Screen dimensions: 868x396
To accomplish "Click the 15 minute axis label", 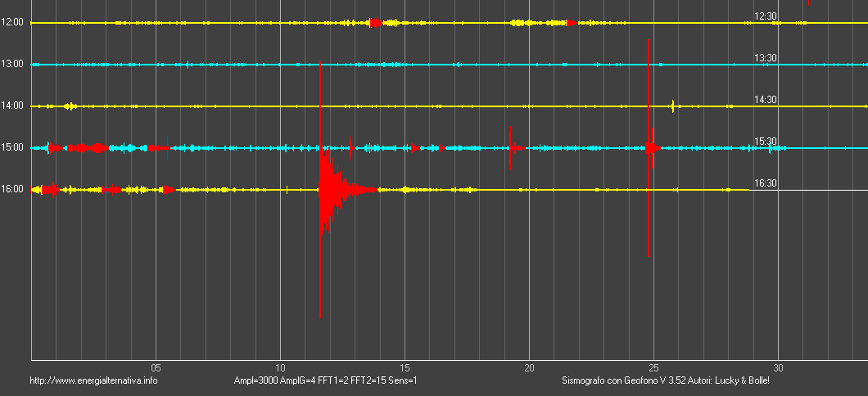I will (405, 368).
